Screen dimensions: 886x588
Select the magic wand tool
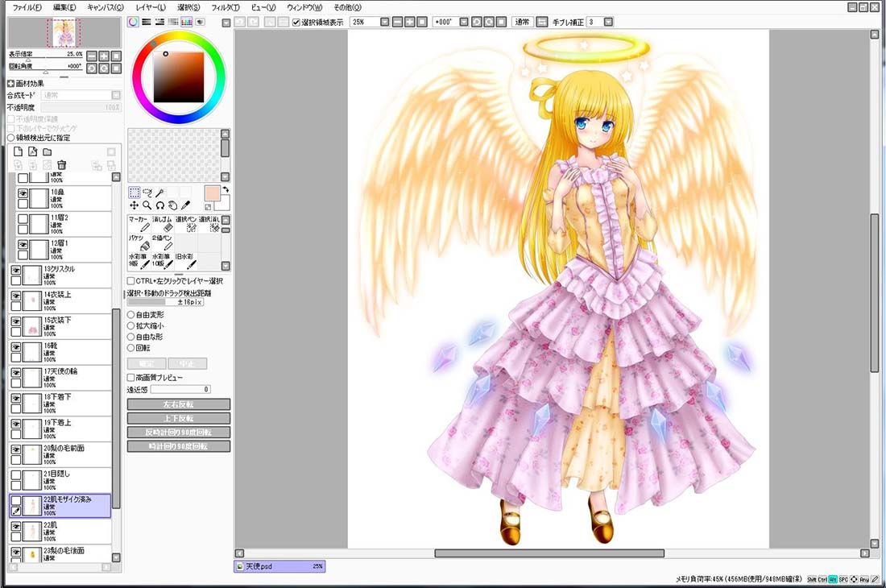point(160,193)
